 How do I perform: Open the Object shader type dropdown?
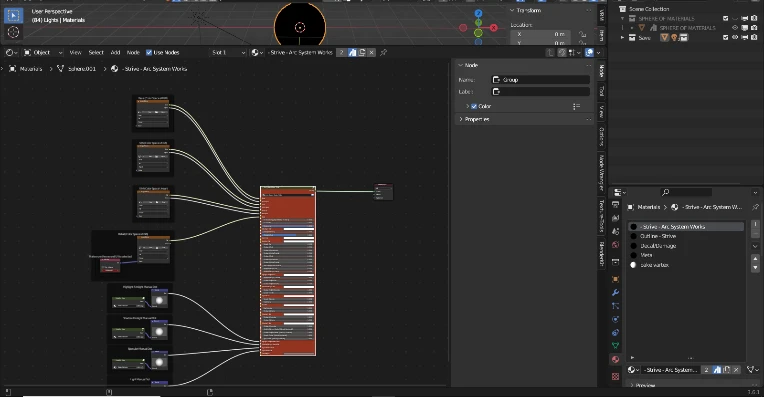(43, 53)
